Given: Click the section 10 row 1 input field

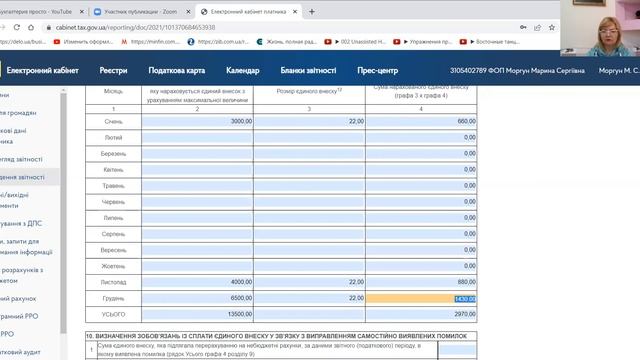Looking at the screenshot, I should tap(457, 350).
